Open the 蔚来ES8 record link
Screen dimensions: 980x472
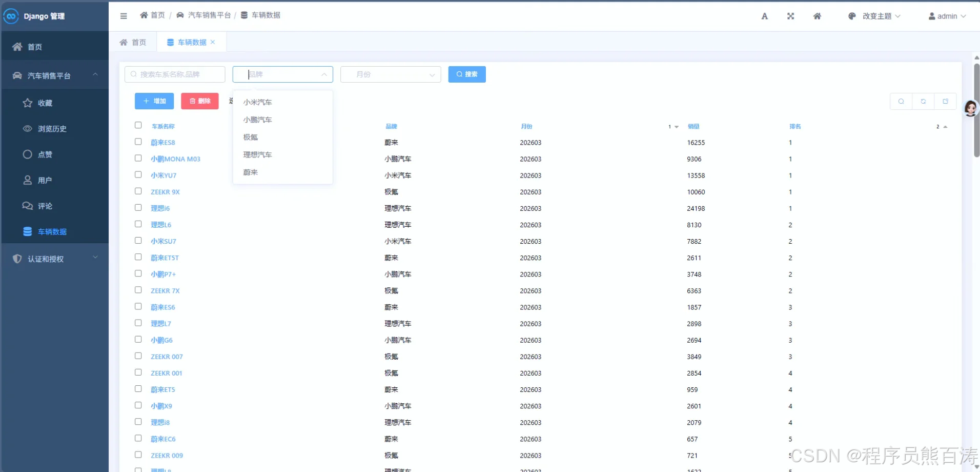(163, 143)
